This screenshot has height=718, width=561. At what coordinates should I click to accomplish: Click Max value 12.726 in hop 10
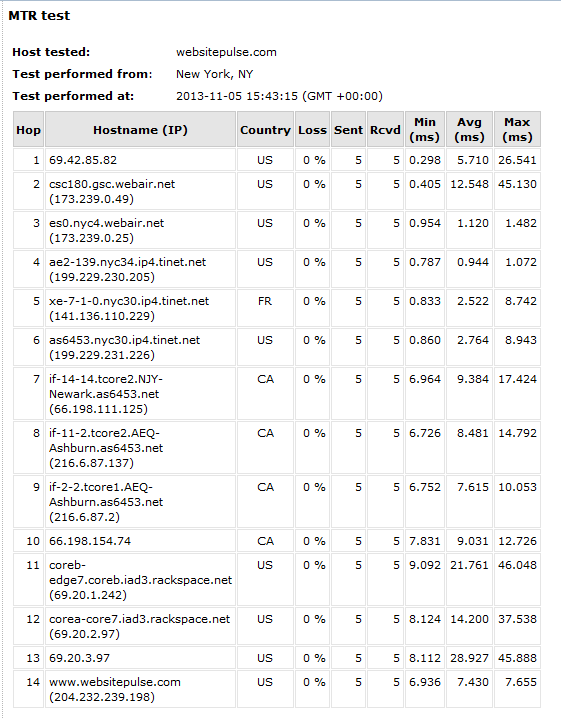click(517, 541)
